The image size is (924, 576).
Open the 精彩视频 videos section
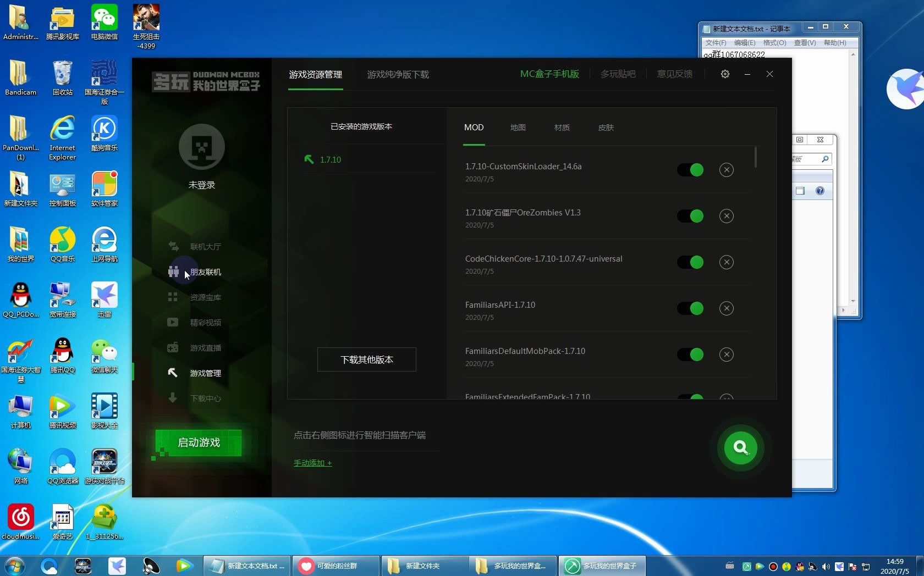[x=205, y=322]
